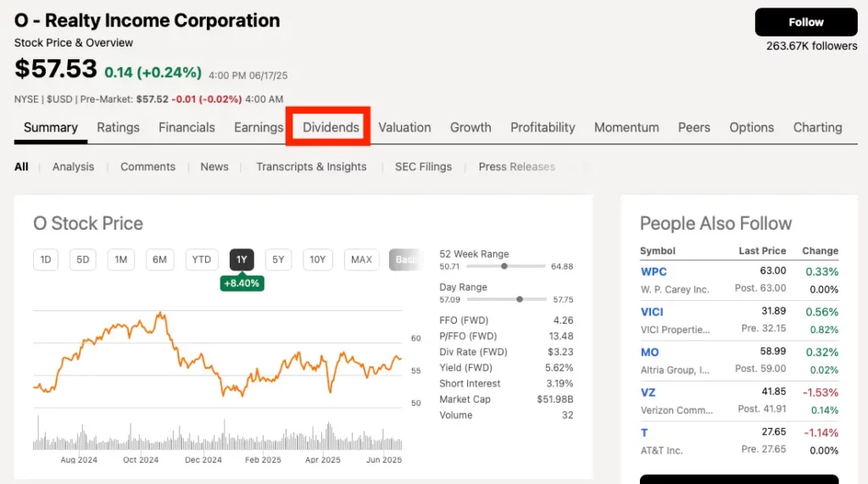Viewport: 868px width, 484px height.
Task: Click the Market Cap $51.98B value
Action: click(554, 399)
